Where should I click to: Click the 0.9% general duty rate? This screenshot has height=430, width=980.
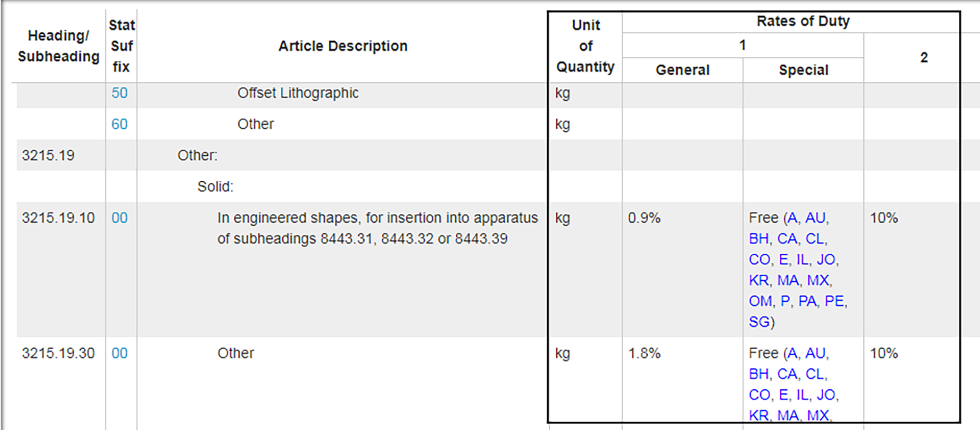click(x=644, y=218)
